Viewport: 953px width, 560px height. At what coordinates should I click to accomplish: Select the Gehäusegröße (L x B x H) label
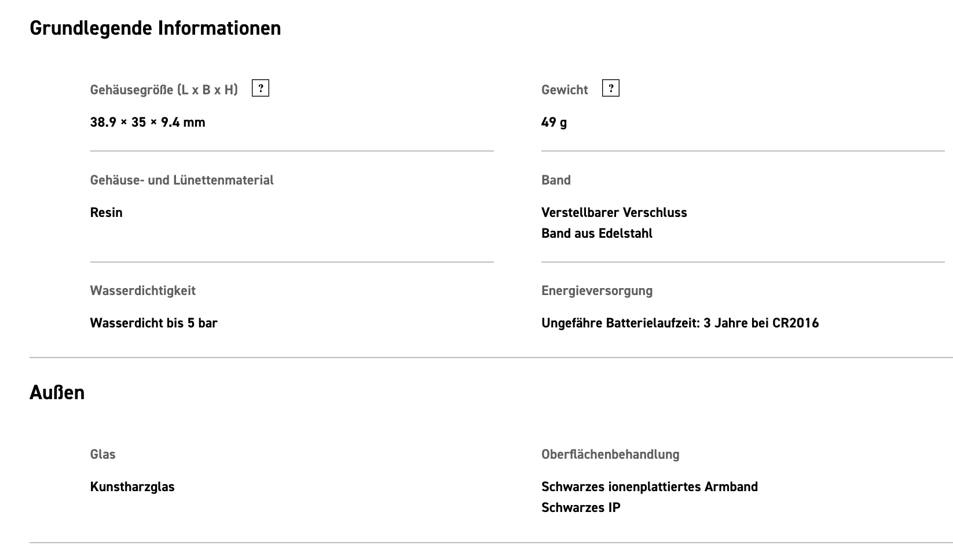click(164, 90)
